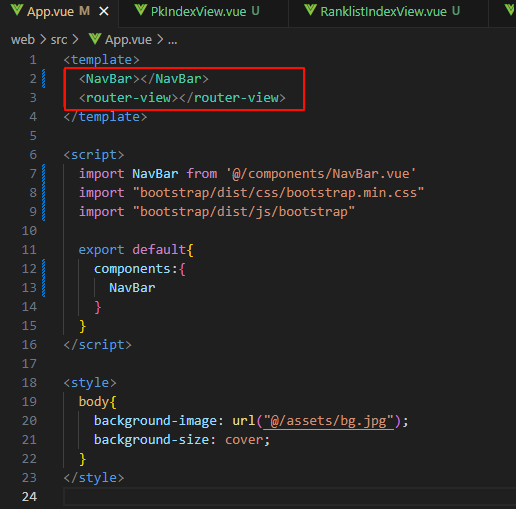Close the App.vue editor tab
The width and height of the screenshot is (516, 509).
point(104,12)
